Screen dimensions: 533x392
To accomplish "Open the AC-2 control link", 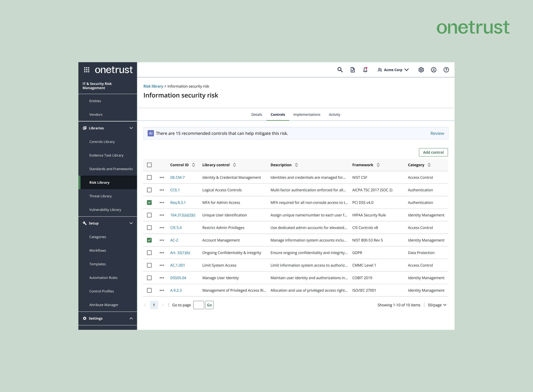I will pyautogui.click(x=174, y=240).
